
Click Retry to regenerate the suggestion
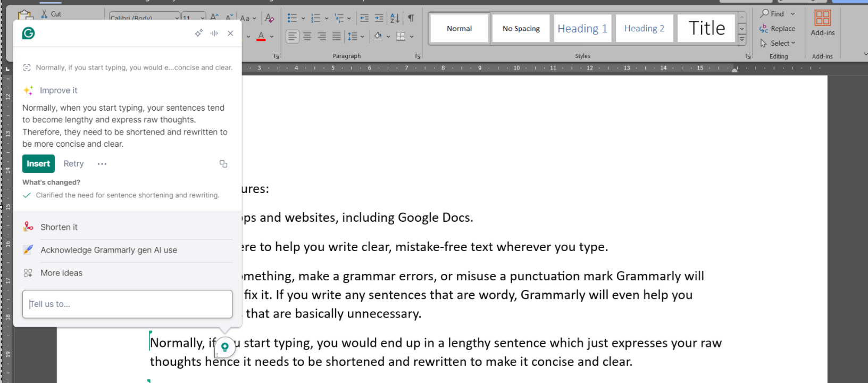73,164
